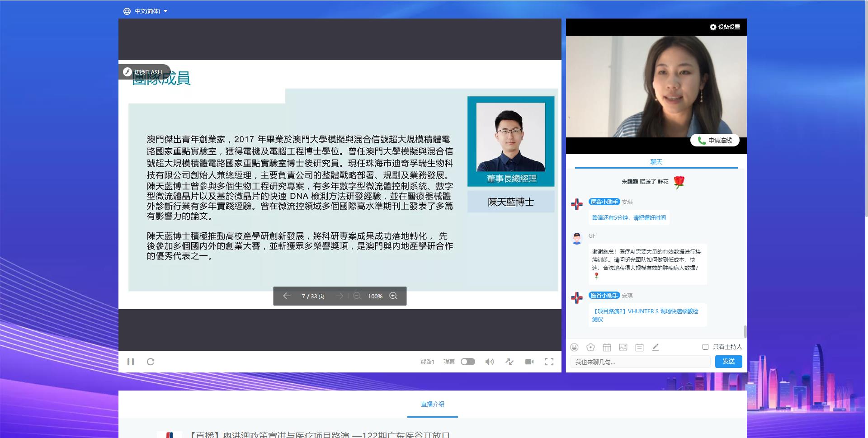
Task: Click the refresh stream icon
Action: [x=151, y=362]
